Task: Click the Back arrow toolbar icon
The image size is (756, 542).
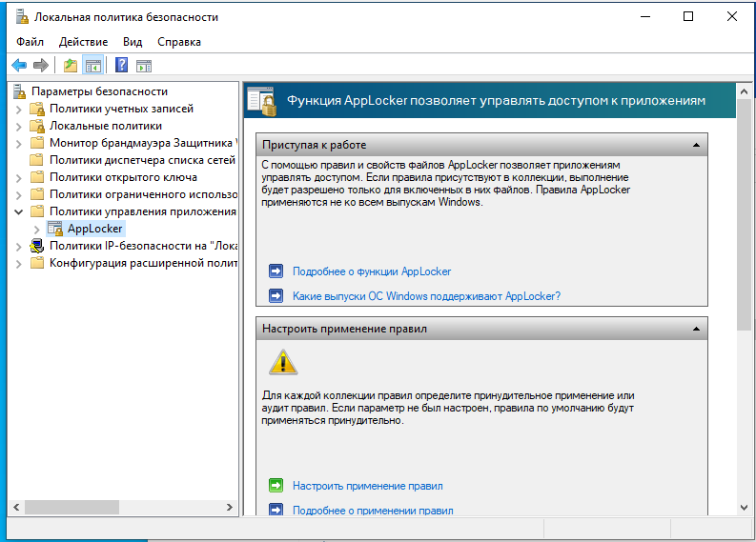Action: pyautogui.click(x=19, y=65)
